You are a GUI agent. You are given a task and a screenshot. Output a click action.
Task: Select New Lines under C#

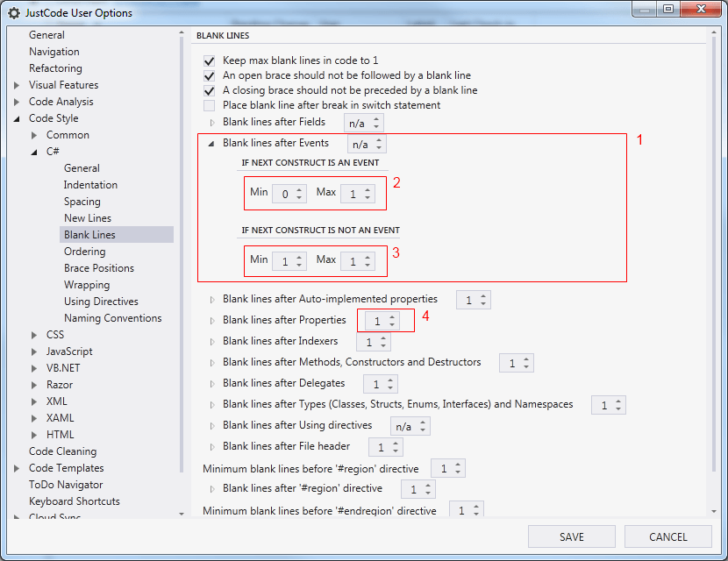88,218
